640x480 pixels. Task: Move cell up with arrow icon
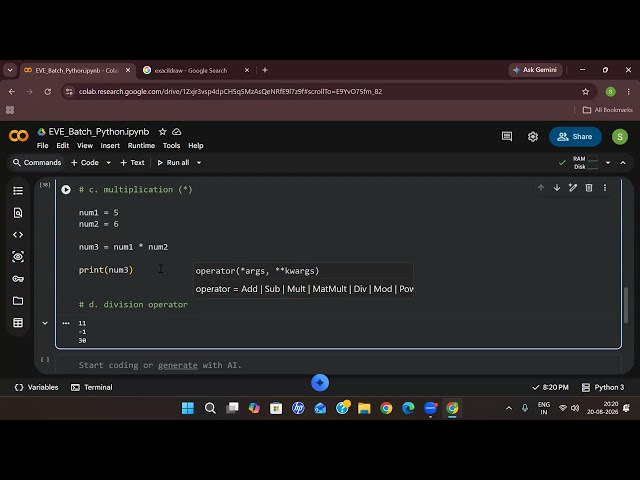[x=541, y=188]
